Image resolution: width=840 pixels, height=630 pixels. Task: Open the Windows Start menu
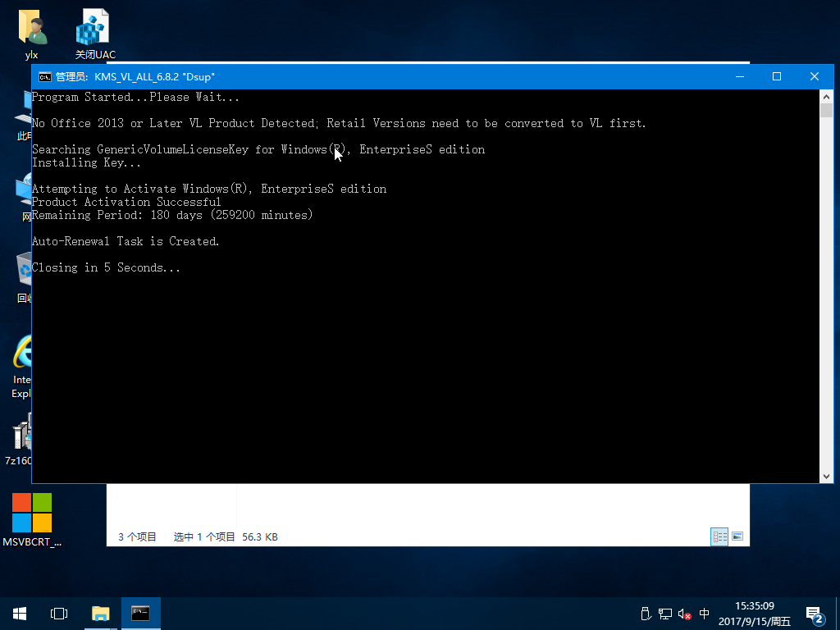[20, 614]
